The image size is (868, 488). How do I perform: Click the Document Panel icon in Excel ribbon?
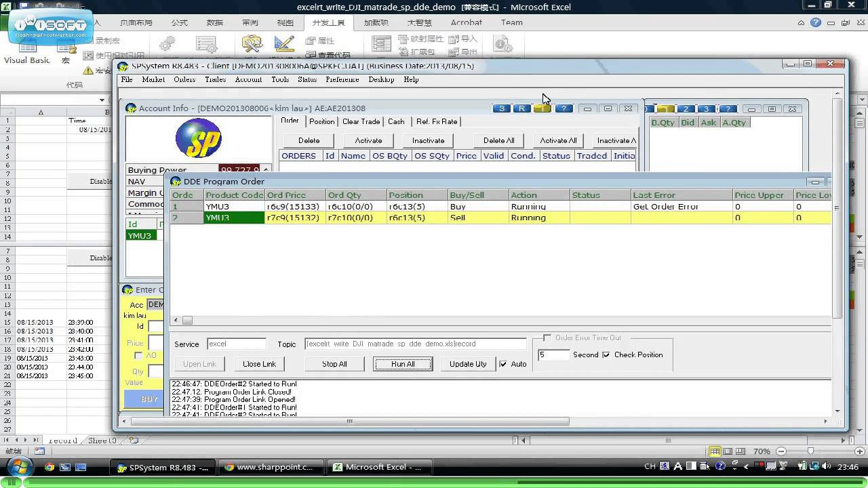[502, 45]
